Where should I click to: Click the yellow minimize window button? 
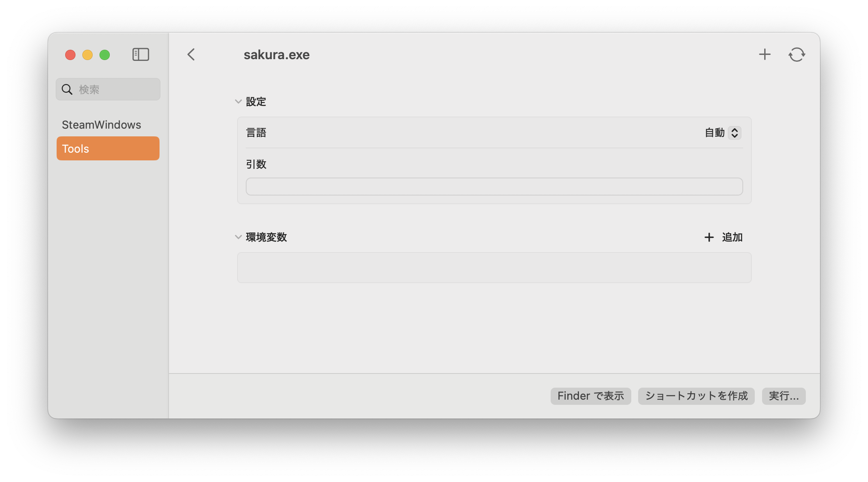click(87, 55)
